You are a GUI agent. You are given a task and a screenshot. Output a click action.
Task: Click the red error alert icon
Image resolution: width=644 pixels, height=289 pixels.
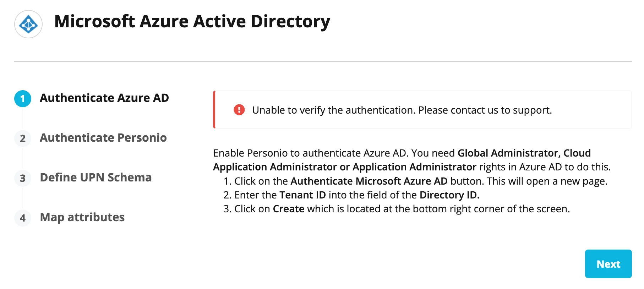[x=239, y=110]
